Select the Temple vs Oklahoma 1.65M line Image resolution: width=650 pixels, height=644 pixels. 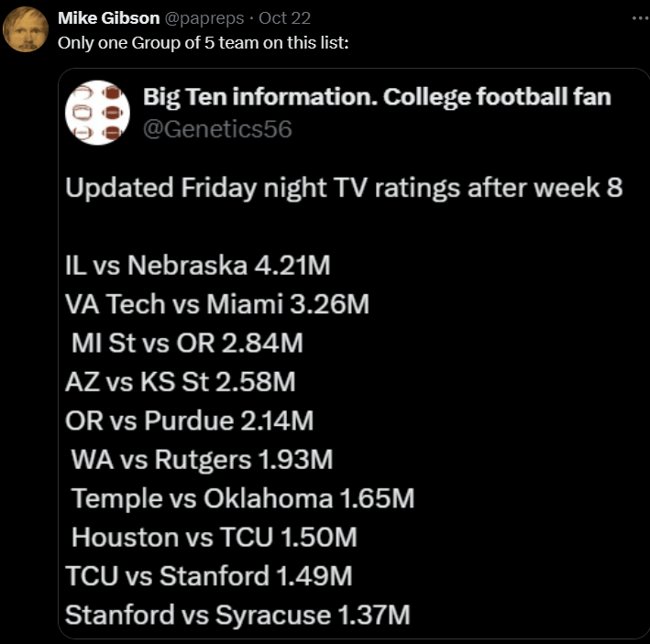coord(243,498)
